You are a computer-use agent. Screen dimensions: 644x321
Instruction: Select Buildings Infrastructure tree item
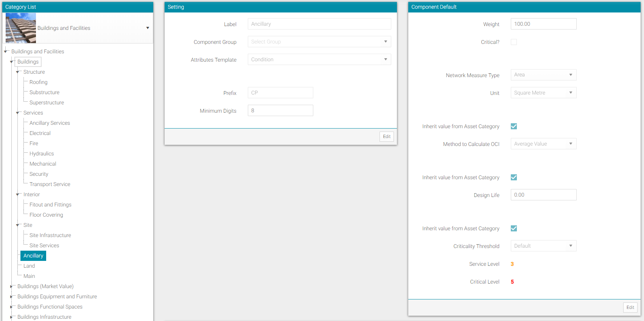(44, 317)
